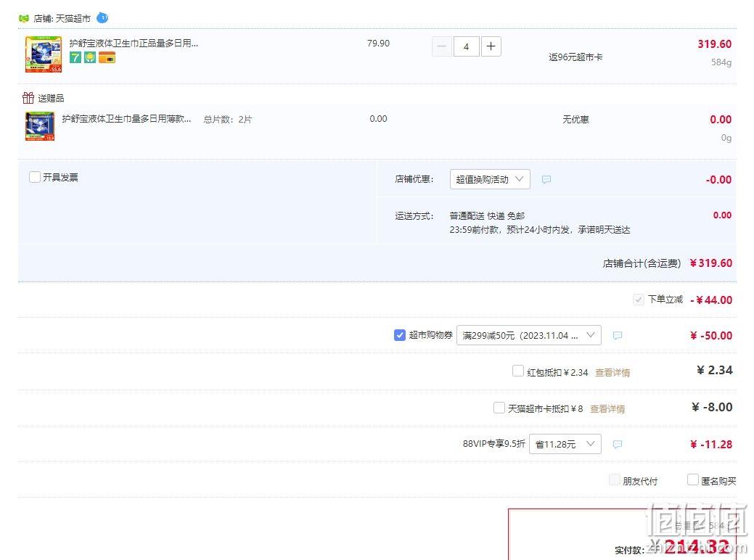Open the blue Wangwang chat icon beside 天猫超市
Image resolution: width=754 pixels, height=560 pixels.
coord(102,18)
